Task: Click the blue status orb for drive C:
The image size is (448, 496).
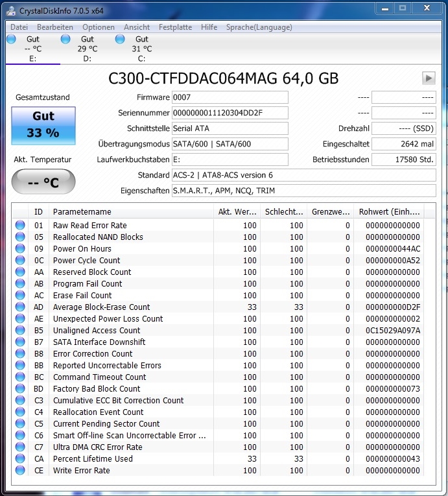Action: pyautogui.click(x=120, y=39)
